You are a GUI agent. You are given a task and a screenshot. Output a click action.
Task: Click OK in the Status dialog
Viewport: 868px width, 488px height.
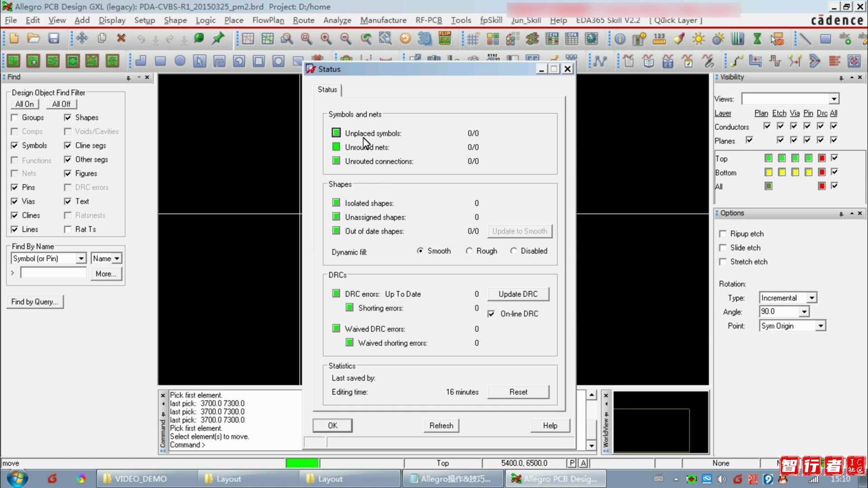[332, 426]
